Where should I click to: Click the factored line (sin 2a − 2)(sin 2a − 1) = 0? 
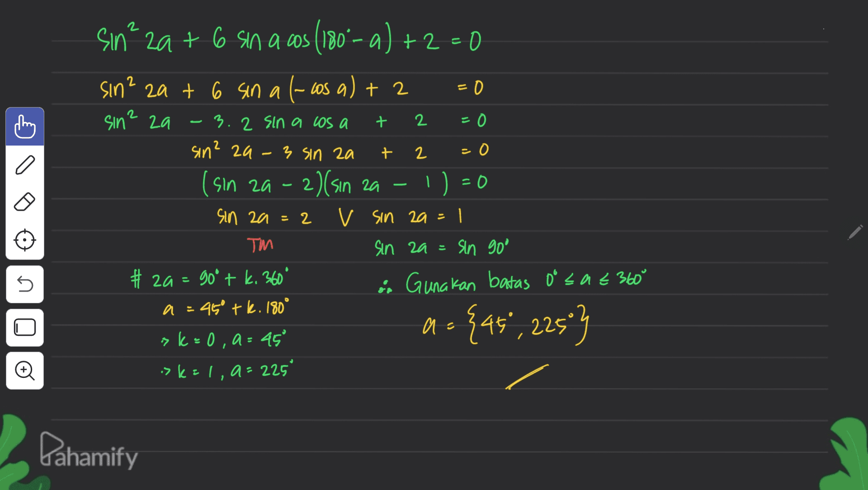tap(345, 184)
